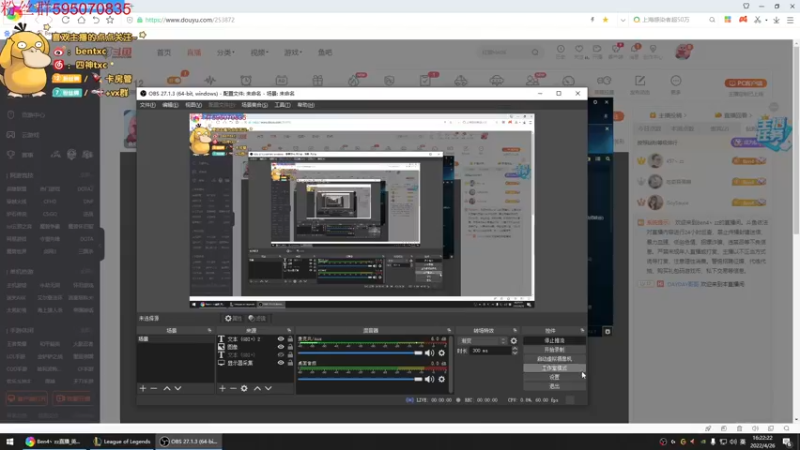The width and height of the screenshot is (800, 450).
Task: Toggle visibility of 图像 source
Action: 281,347
